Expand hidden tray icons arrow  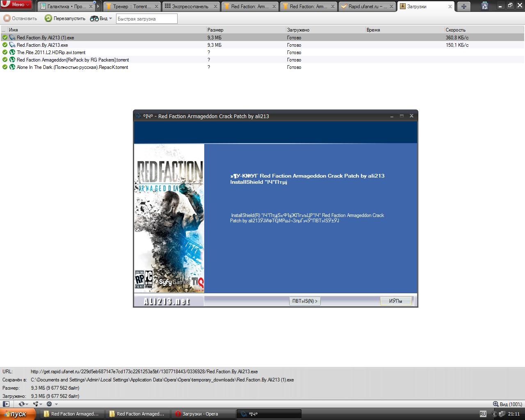[494, 414]
